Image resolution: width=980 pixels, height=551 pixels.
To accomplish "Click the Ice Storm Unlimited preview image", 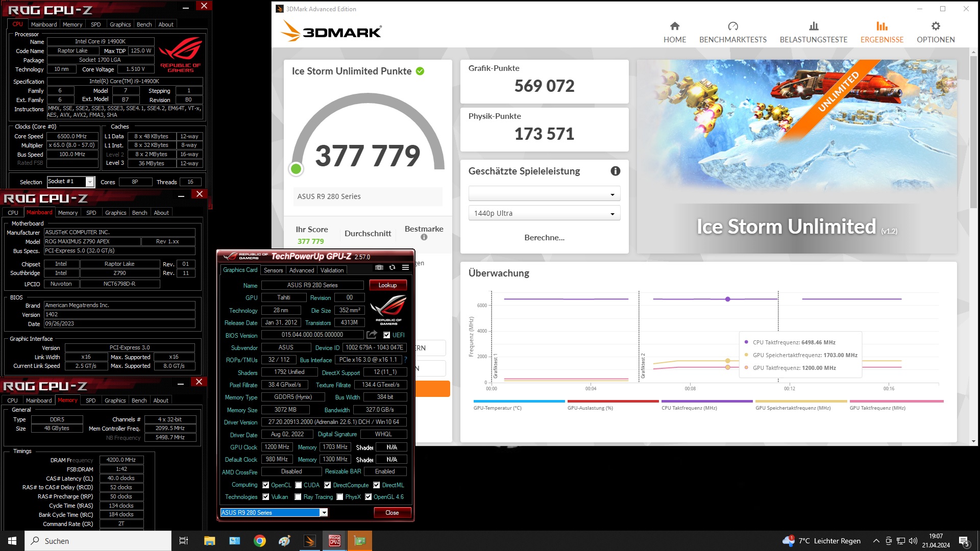I will [796, 156].
